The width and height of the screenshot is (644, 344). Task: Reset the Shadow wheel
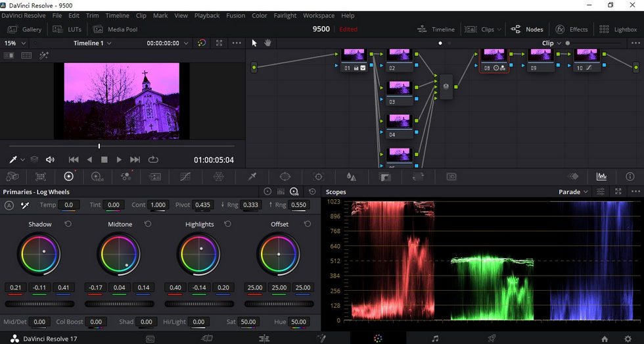pyautogui.click(x=68, y=224)
